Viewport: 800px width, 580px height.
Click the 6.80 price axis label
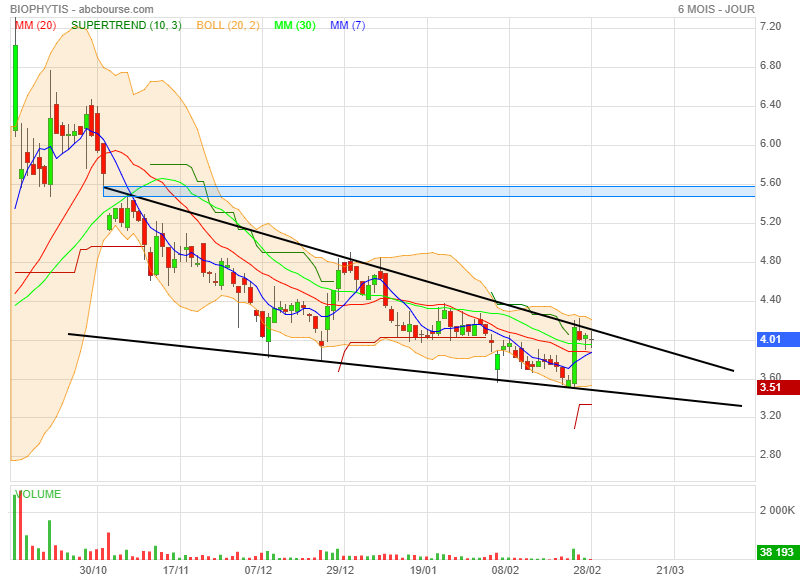click(x=770, y=65)
